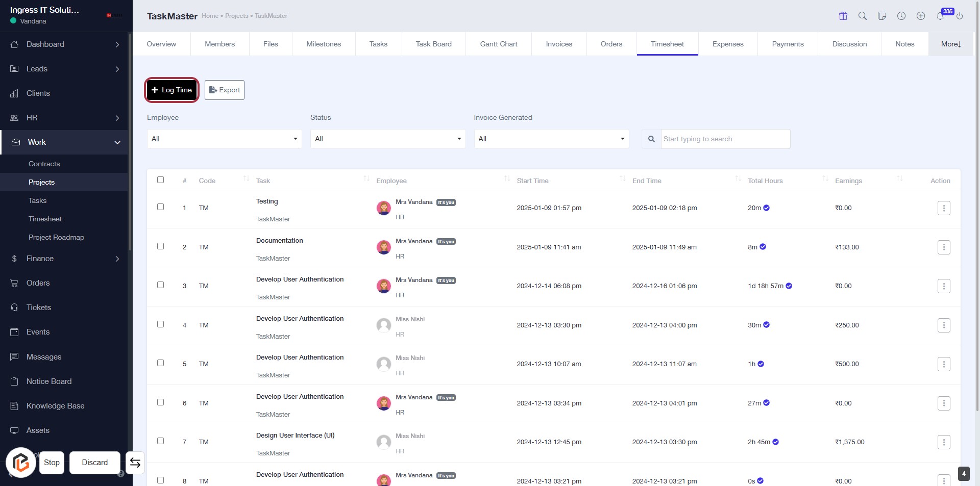
Task: Click the clock timer icon in header
Action: (901, 16)
